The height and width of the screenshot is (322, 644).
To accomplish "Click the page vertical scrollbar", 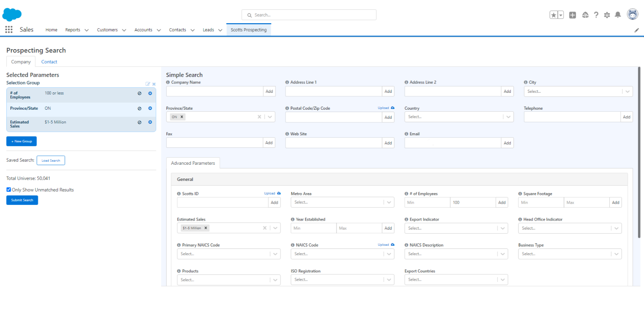I will 639,153.
